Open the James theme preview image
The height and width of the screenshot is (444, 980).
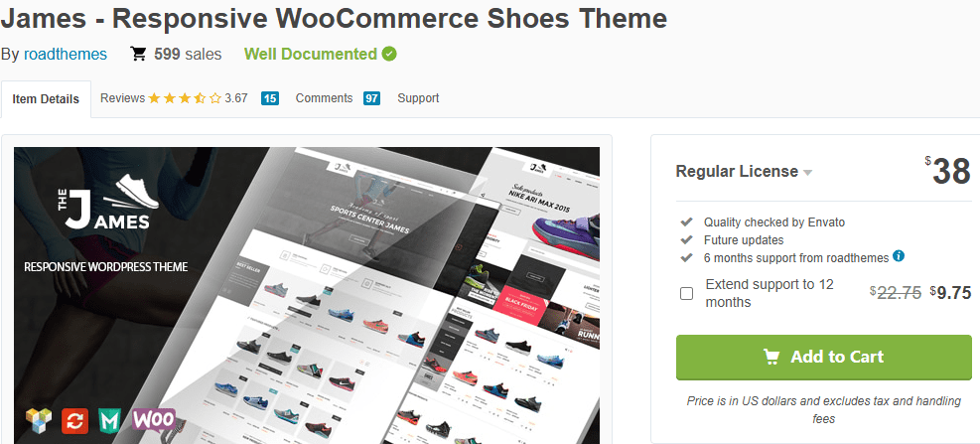click(x=306, y=295)
